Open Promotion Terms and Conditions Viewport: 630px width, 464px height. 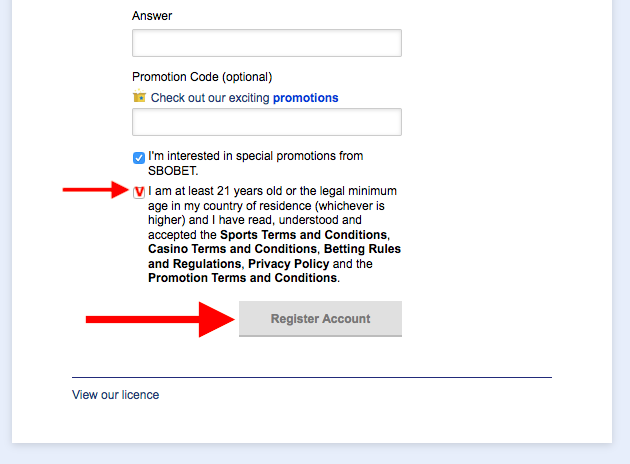click(243, 278)
